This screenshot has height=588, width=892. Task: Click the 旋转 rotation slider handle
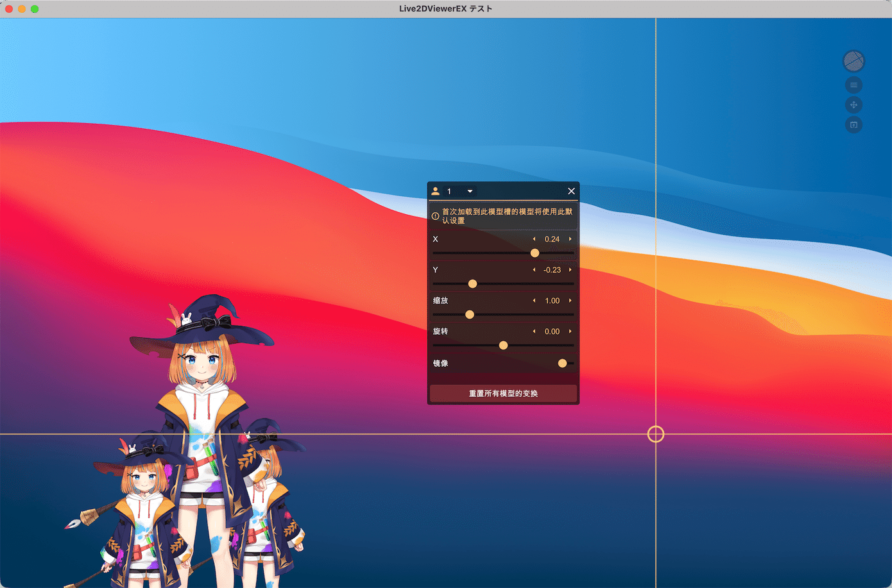tap(503, 345)
